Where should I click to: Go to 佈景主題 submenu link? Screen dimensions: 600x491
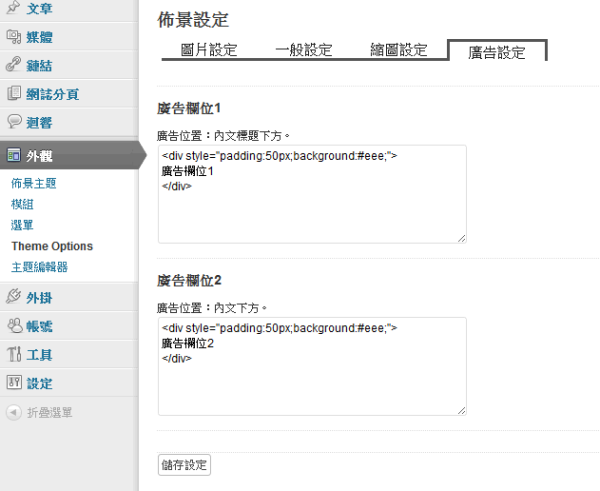tap(34, 183)
